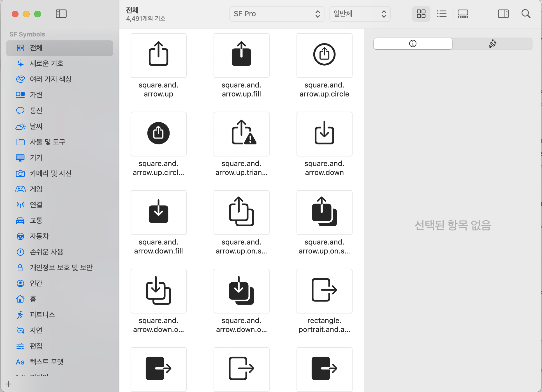Image resolution: width=542 pixels, height=392 pixels.
Task: Switch to grid view mode
Action: tap(421, 14)
